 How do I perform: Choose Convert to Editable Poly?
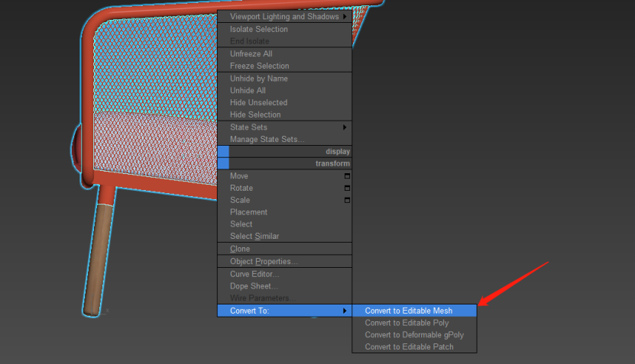(414, 323)
